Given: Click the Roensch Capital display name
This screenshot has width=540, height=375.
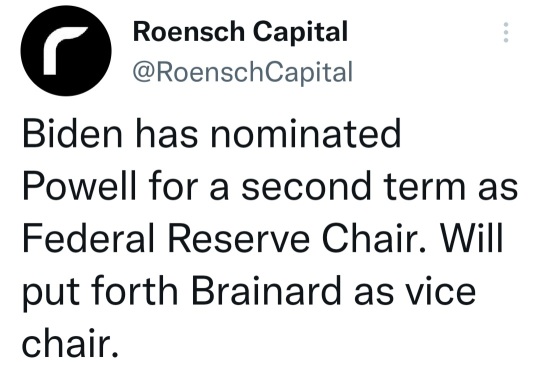Looking at the screenshot, I should coord(240,32).
